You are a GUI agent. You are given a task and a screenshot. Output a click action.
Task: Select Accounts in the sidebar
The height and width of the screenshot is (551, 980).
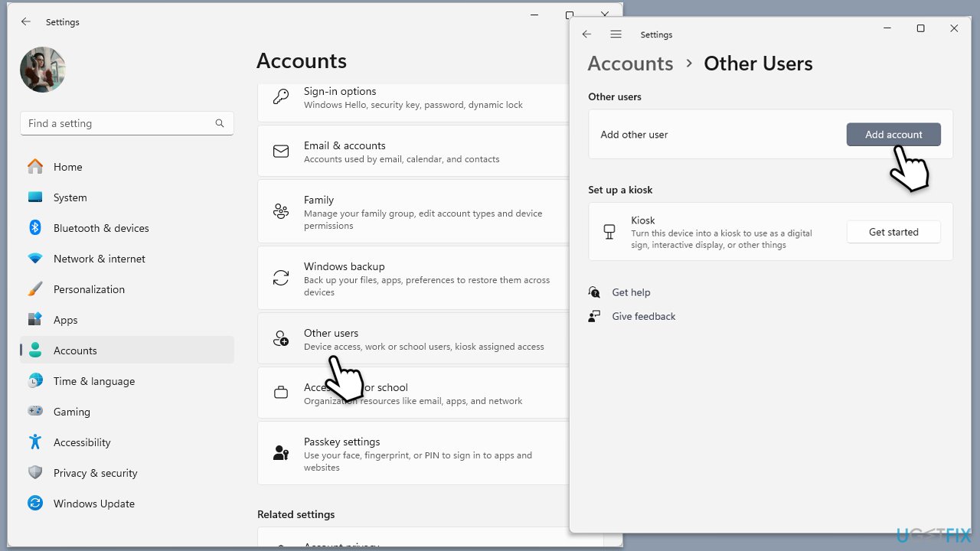tap(127, 350)
